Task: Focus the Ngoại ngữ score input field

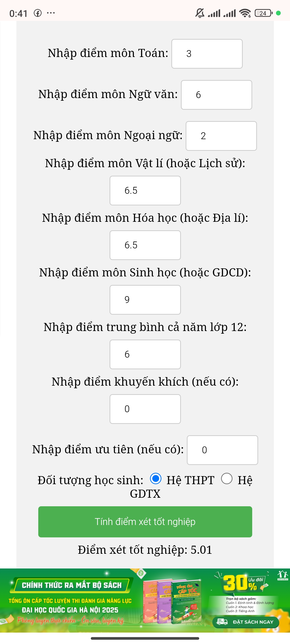Action: click(221, 136)
